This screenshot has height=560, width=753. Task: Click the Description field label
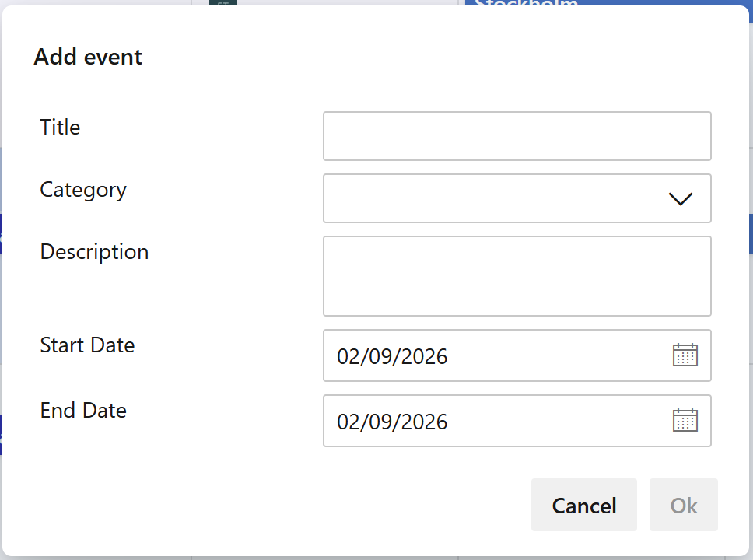(94, 251)
